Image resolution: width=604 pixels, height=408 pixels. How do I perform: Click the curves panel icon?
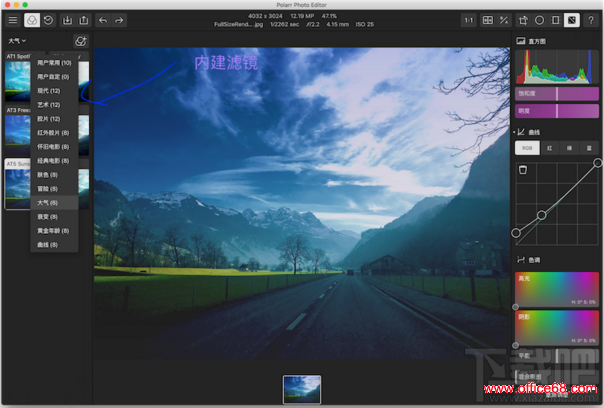pos(521,132)
